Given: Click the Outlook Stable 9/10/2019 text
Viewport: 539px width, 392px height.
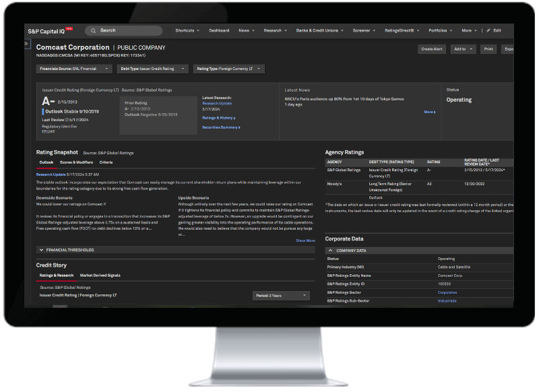Looking at the screenshot, I should coord(72,112).
